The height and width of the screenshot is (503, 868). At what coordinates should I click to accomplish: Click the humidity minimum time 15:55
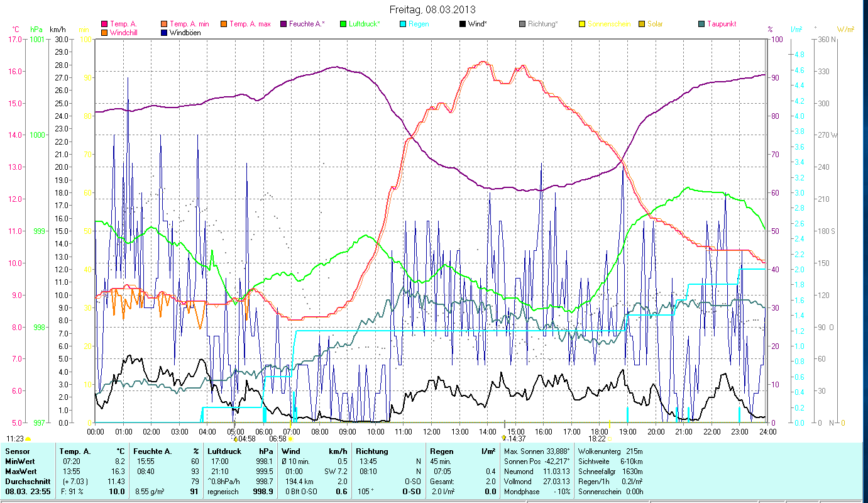[x=146, y=462]
